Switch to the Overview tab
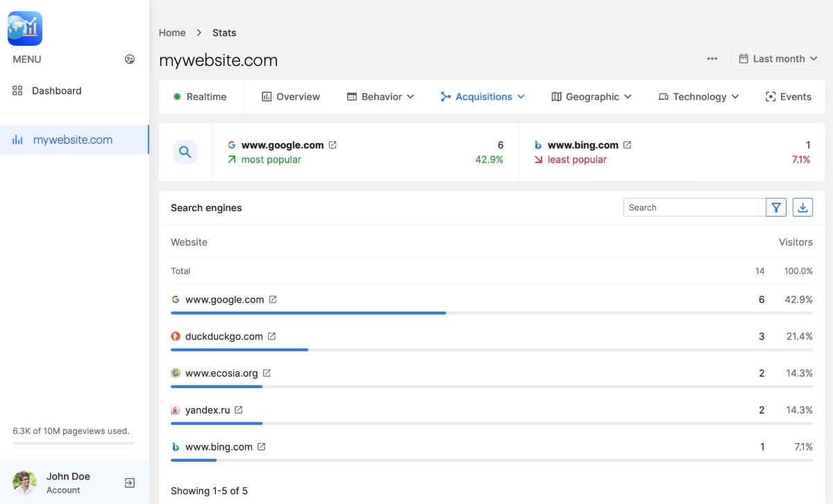Screen dimensions: 833x504 pyautogui.click(x=291, y=96)
